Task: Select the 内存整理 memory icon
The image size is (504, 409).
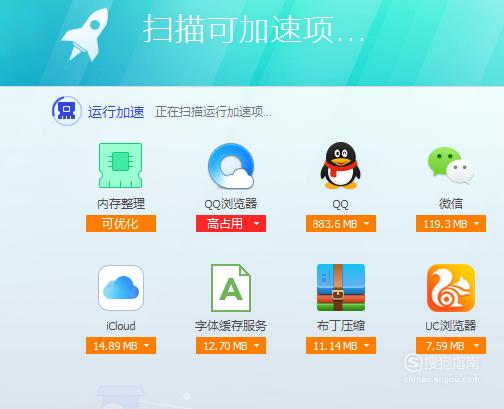Action: pos(121,165)
